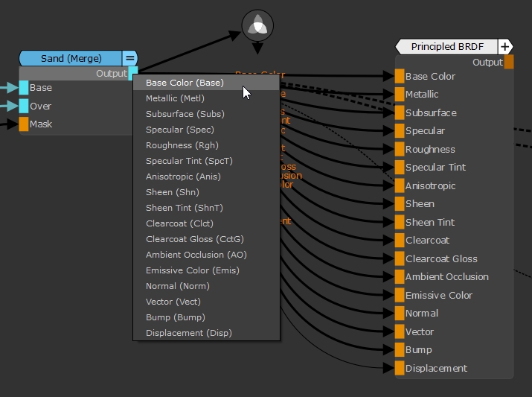Choose Metallic (Metl) in the dropdown list
The height and width of the screenshot is (397, 532).
click(x=175, y=98)
